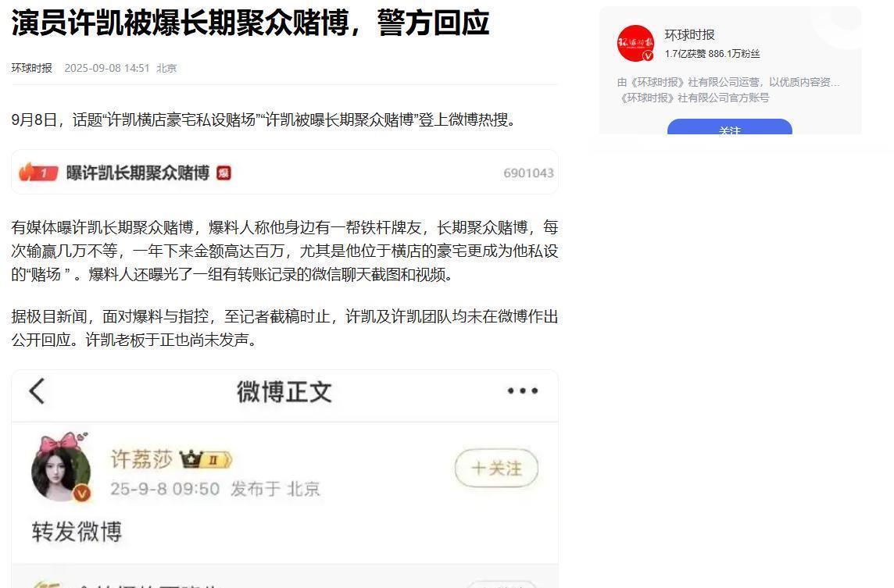The image size is (894, 588).
Task: Click the crown membership badge next to 许荔莎
Action: coord(206,459)
